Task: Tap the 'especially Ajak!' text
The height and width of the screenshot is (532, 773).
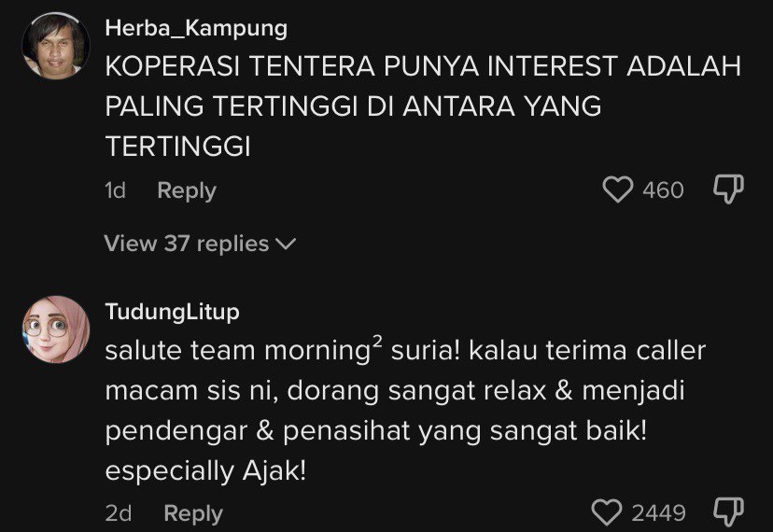Action: tap(205, 471)
